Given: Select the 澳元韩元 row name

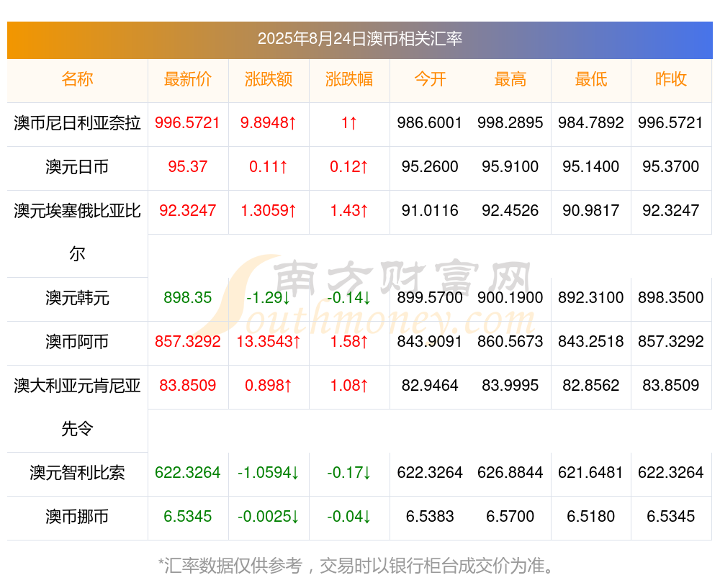Looking at the screenshot, I should point(77,298).
